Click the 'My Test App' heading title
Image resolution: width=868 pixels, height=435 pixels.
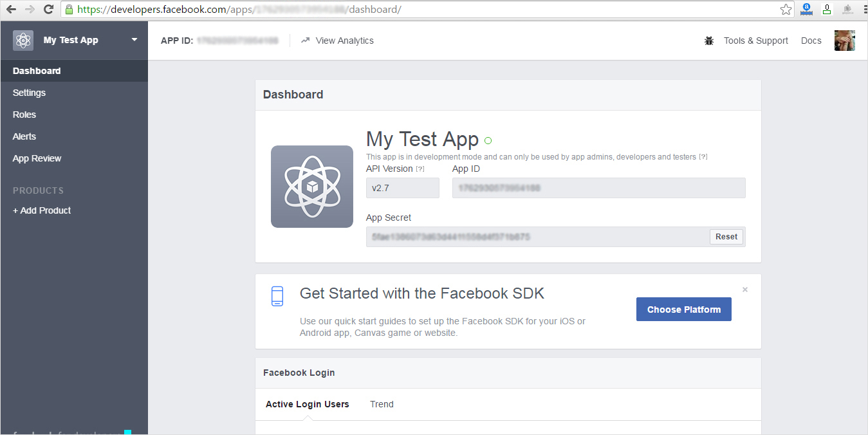point(422,139)
